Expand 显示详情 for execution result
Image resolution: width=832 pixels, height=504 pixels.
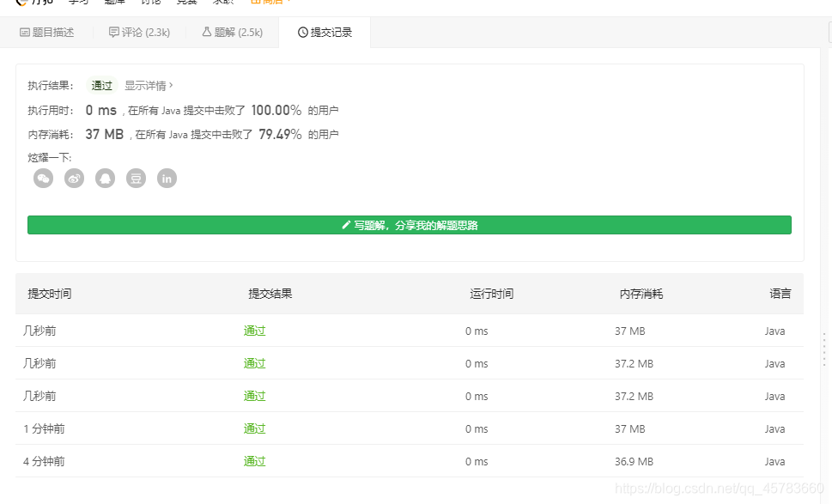[149, 85]
